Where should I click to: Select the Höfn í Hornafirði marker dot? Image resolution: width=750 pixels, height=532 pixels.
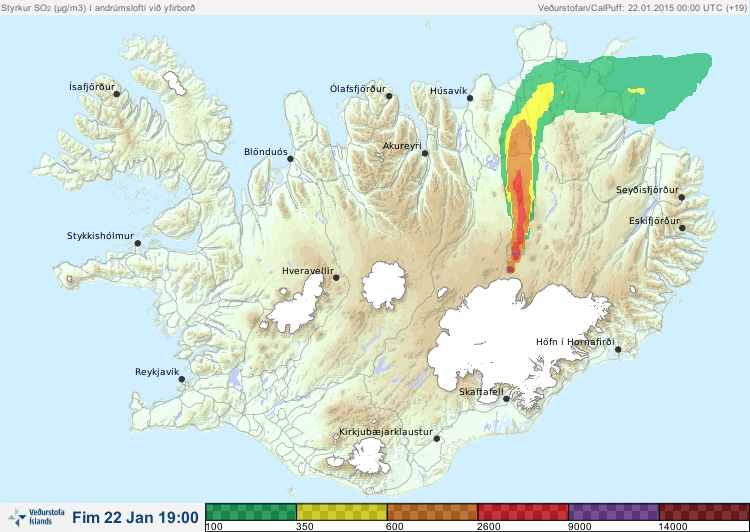(x=618, y=350)
